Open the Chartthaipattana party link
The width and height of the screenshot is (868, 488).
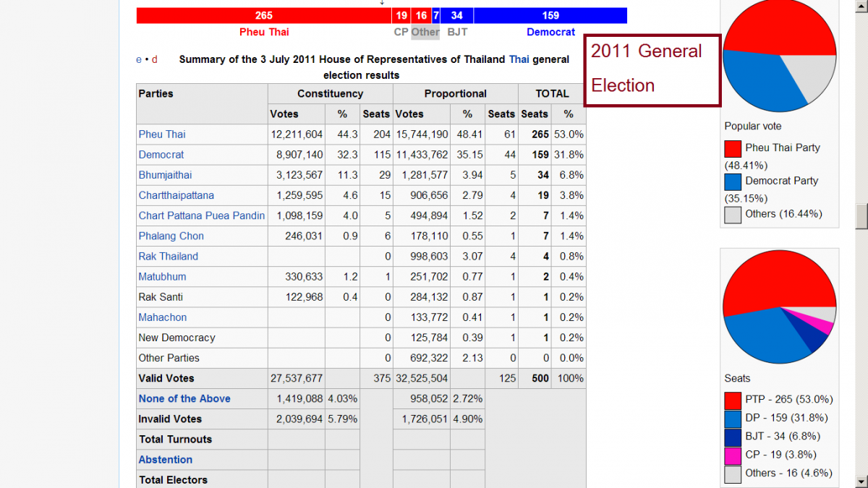point(176,195)
